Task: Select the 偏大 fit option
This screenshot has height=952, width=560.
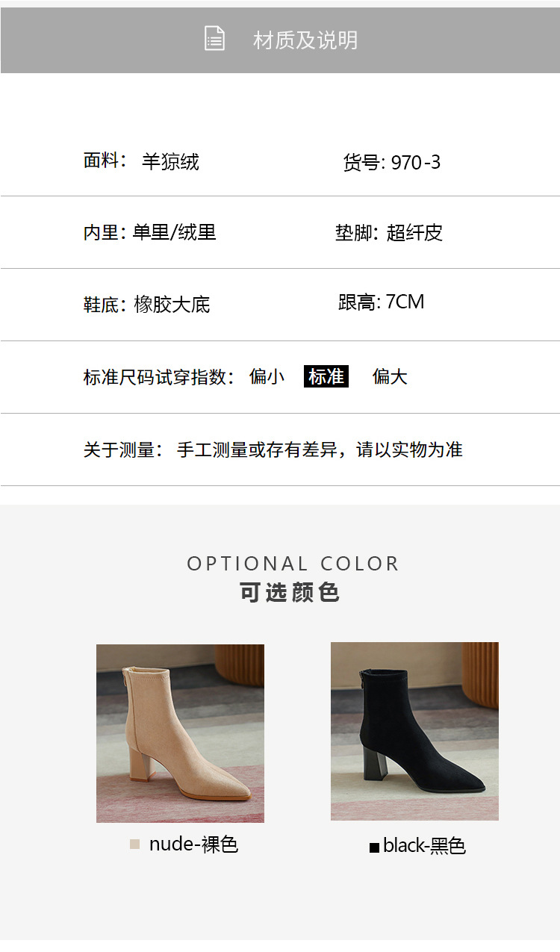Action: pyautogui.click(x=390, y=376)
